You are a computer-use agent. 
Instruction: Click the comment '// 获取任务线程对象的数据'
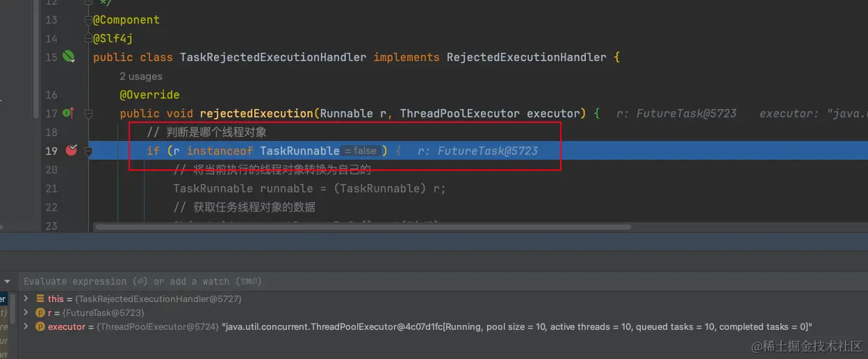click(x=244, y=207)
